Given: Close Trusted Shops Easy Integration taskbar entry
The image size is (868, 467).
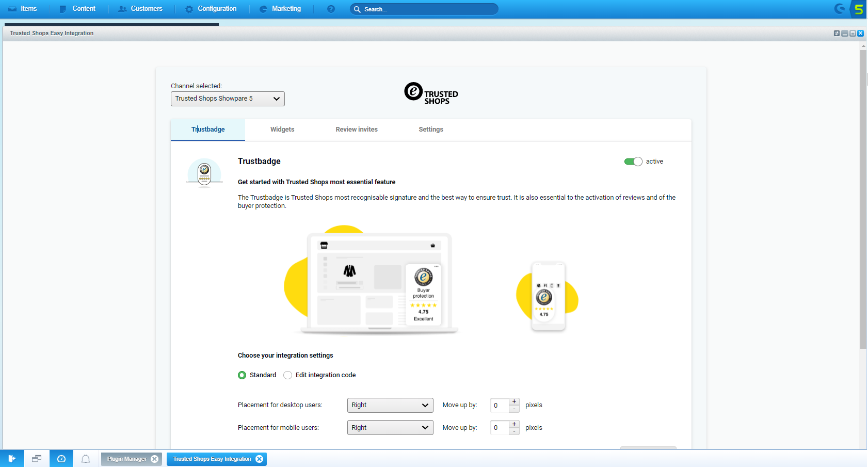Looking at the screenshot, I should tap(260, 459).
